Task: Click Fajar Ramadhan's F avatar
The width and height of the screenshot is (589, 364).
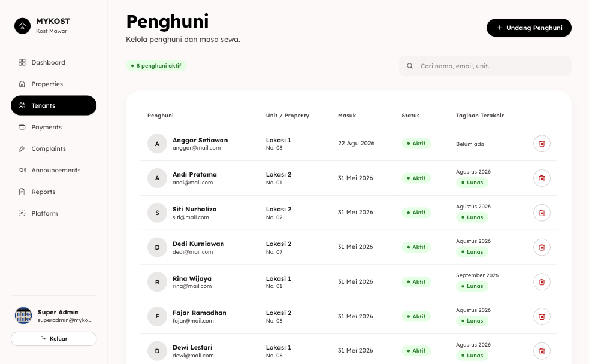Action: tap(157, 316)
